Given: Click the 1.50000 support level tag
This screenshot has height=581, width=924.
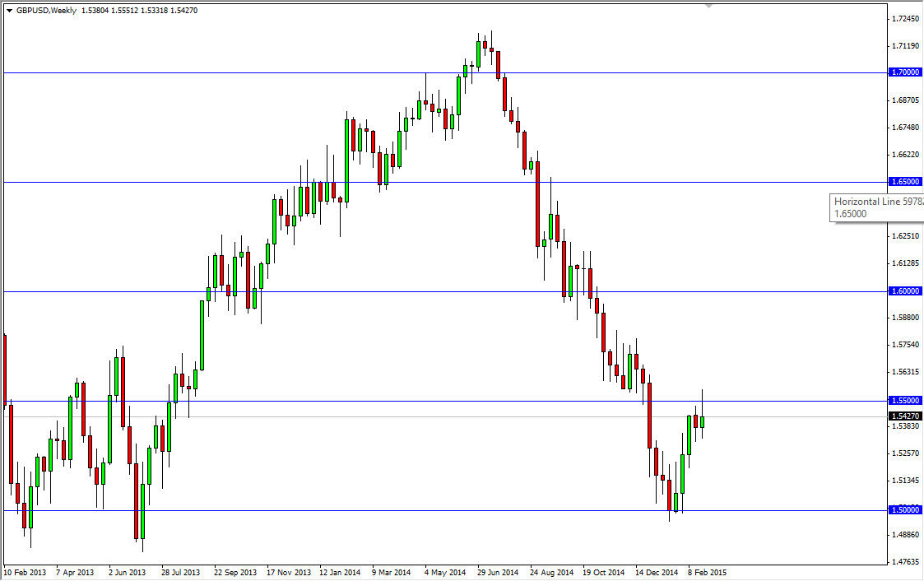Looking at the screenshot, I should (907, 510).
